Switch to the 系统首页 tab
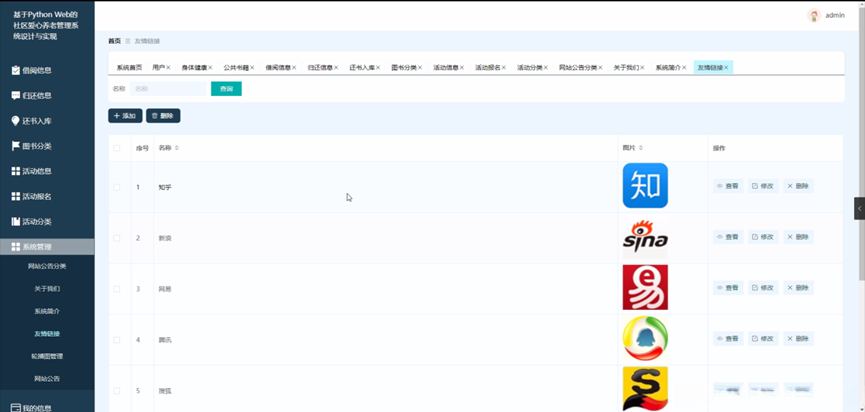This screenshot has height=412, width=865. pyautogui.click(x=129, y=68)
